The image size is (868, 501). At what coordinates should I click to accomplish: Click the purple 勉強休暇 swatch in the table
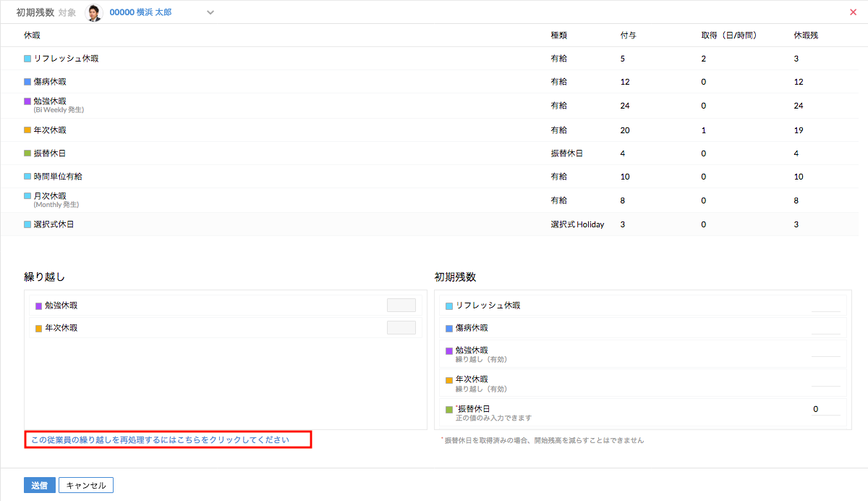click(x=27, y=101)
